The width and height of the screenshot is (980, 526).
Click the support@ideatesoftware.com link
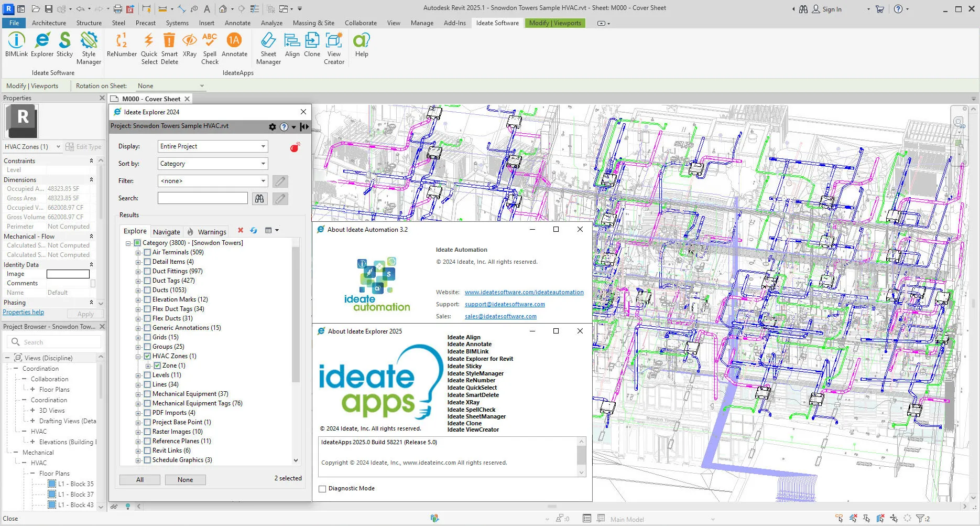(x=505, y=305)
